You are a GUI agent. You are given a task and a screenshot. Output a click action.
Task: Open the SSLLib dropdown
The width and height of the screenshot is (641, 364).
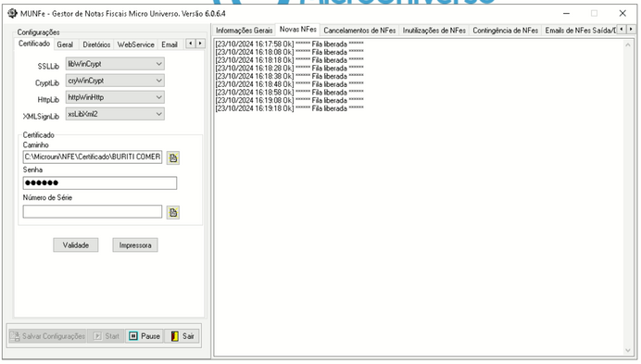tap(115, 64)
